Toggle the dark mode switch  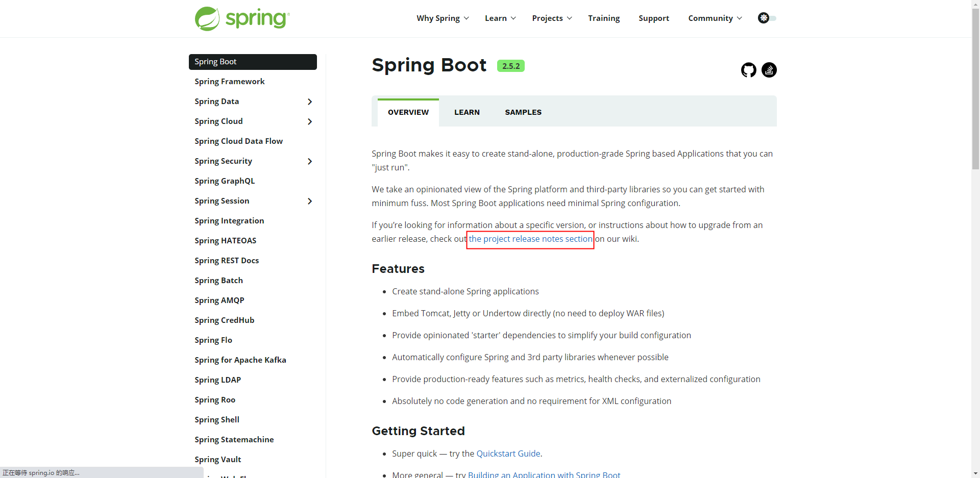(x=767, y=18)
